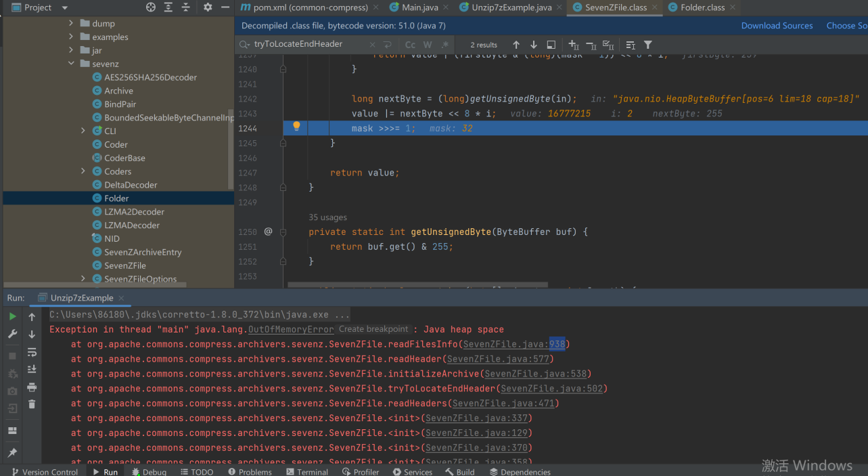Pin the Run tool window
868x476 pixels.
(x=12, y=452)
